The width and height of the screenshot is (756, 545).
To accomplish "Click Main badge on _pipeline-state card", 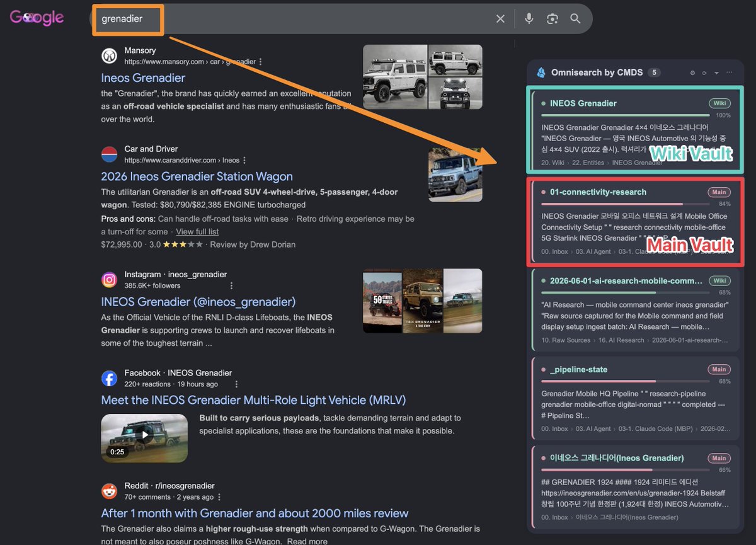I will click(719, 370).
